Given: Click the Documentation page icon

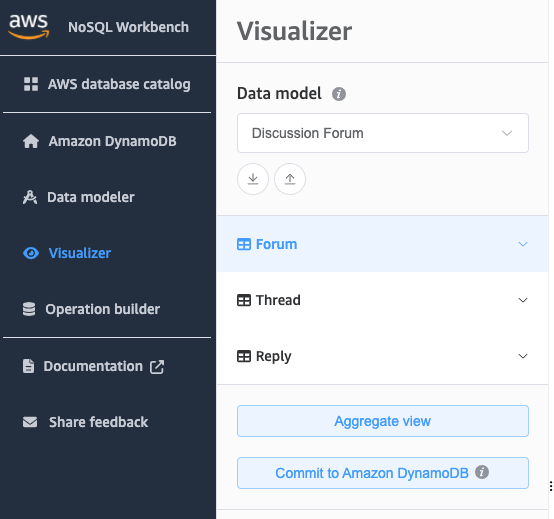Looking at the screenshot, I should point(29,366).
